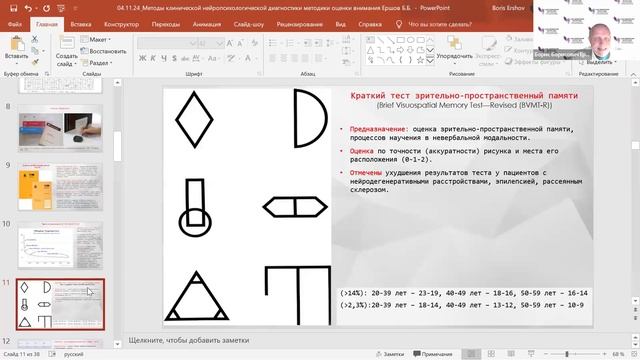Click zoom in plus button
Viewport: 640px width, 360px height.
tap(605, 354)
